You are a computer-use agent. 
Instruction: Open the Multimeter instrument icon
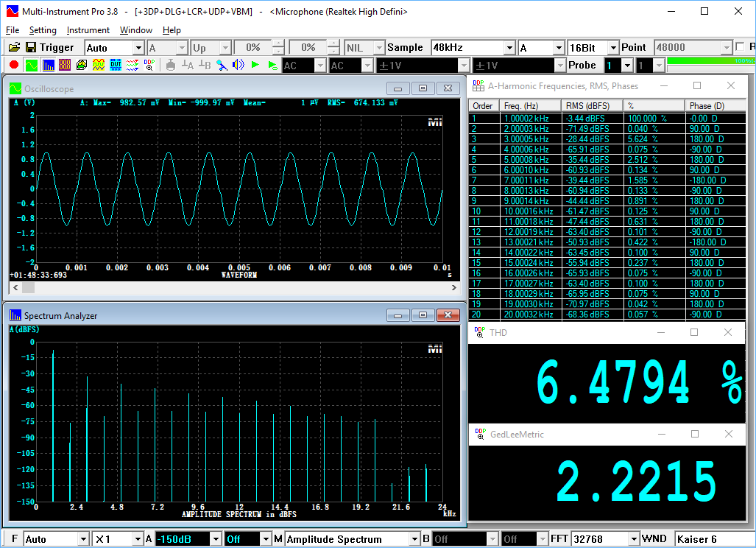(65, 65)
